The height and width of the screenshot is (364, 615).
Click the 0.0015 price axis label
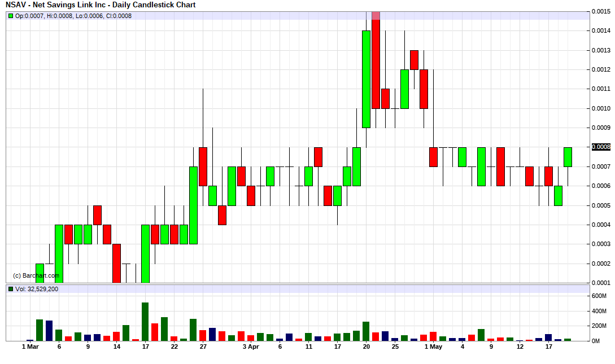pos(601,11)
